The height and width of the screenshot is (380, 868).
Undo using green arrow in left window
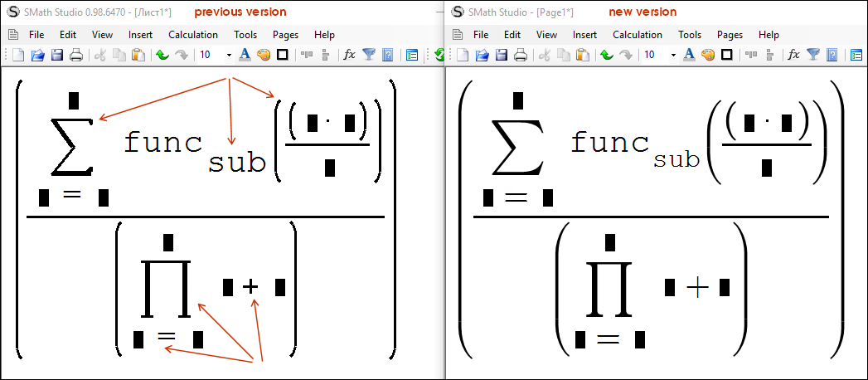click(x=162, y=55)
